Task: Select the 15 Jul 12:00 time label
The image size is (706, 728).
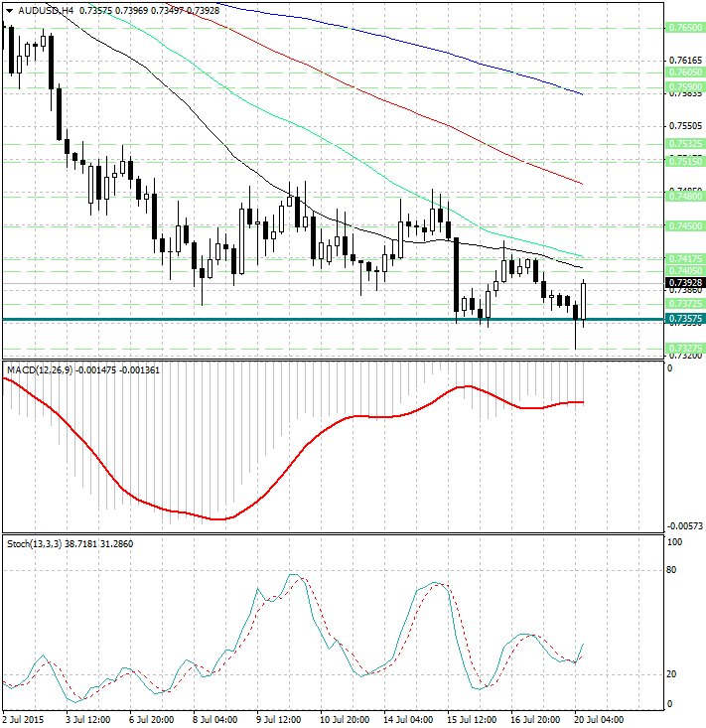Action: (472, 720)
